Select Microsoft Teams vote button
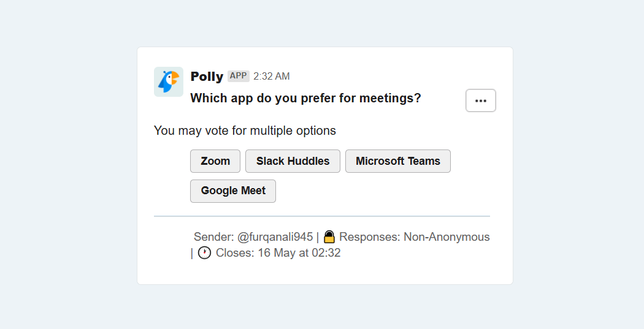The height and width of the screenshot is (329, 644). point(398,161)
